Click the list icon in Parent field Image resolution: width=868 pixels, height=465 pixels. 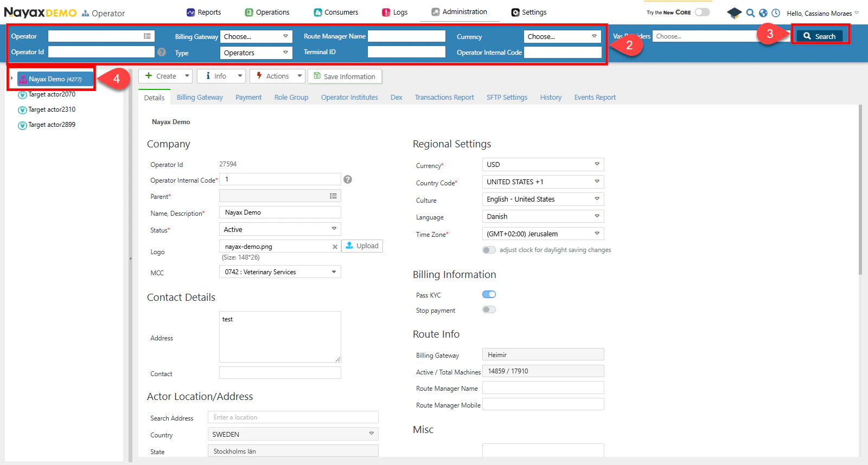[x=333, y=196]
